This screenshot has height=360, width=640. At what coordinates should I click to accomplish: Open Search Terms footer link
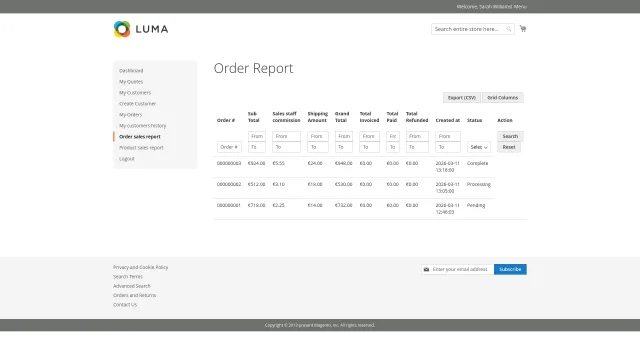[128, 276]
